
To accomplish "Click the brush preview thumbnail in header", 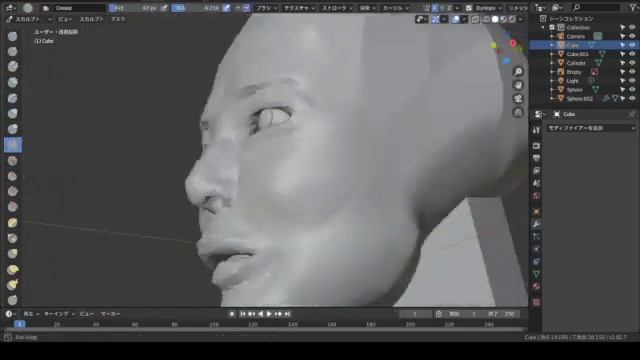I will (28, 8).
